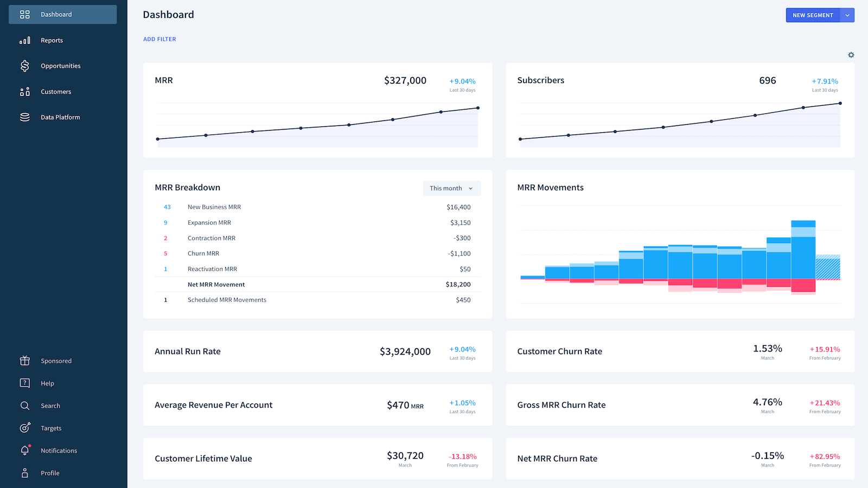Click the Add Filter link
The height and width of the screenshot is (488, 868).
tap(159, 39)
